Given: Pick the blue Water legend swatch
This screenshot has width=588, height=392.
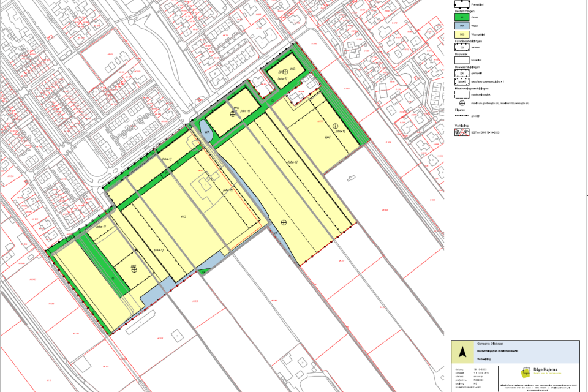Looking at the screenshot, I should tap(462, 26).
